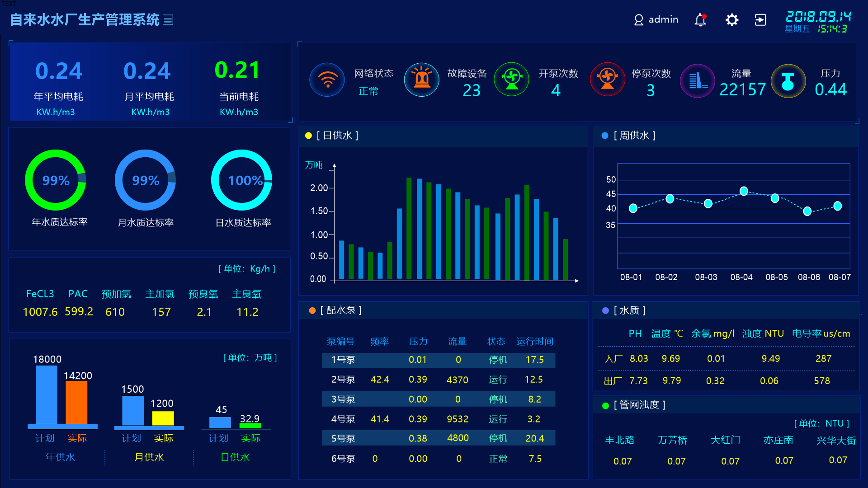Screen dimensions: 868x488
Task: Click the 08-04 point on weekly chart
Action: click(744, 191)
